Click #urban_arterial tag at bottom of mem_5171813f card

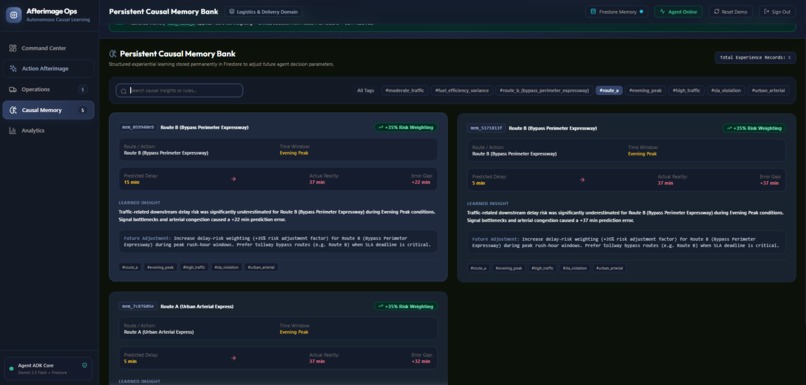pyautogui.click(x=610, y=268)
